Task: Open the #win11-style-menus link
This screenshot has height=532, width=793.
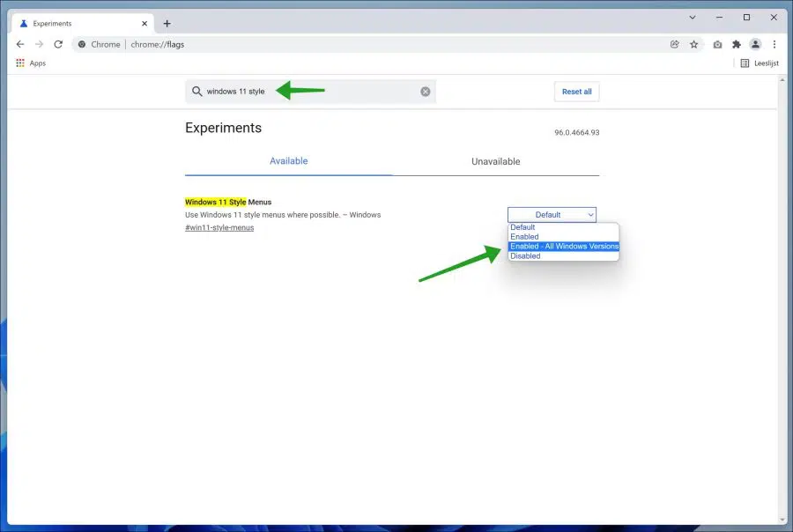Action: (x=219, y=227)
